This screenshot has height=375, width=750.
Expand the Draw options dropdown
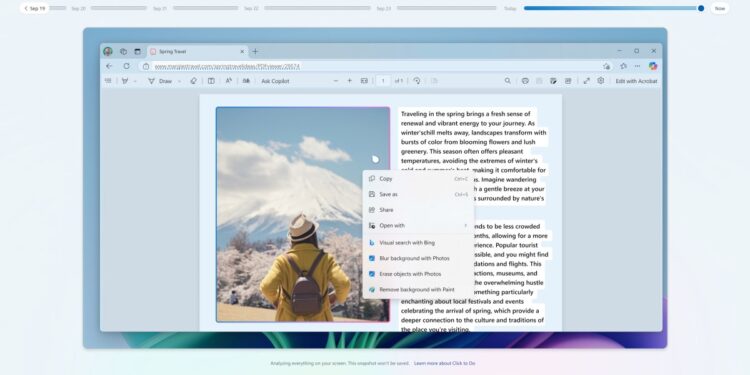pos(179,81)
